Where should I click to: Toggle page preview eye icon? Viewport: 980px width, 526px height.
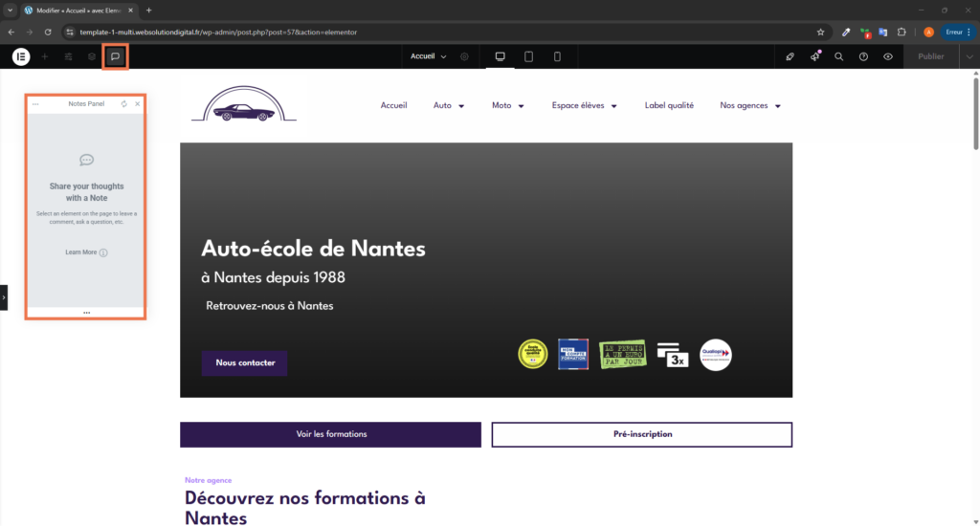888,56
